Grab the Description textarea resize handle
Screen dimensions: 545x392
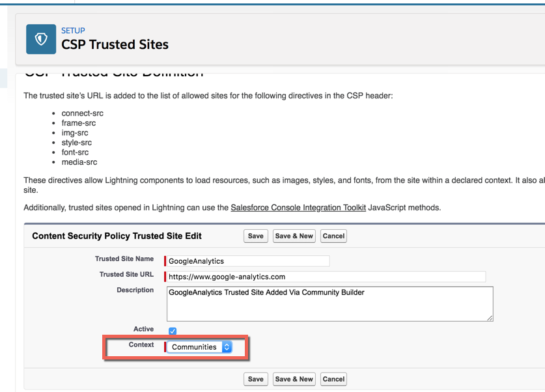click(x=490, y=318)
